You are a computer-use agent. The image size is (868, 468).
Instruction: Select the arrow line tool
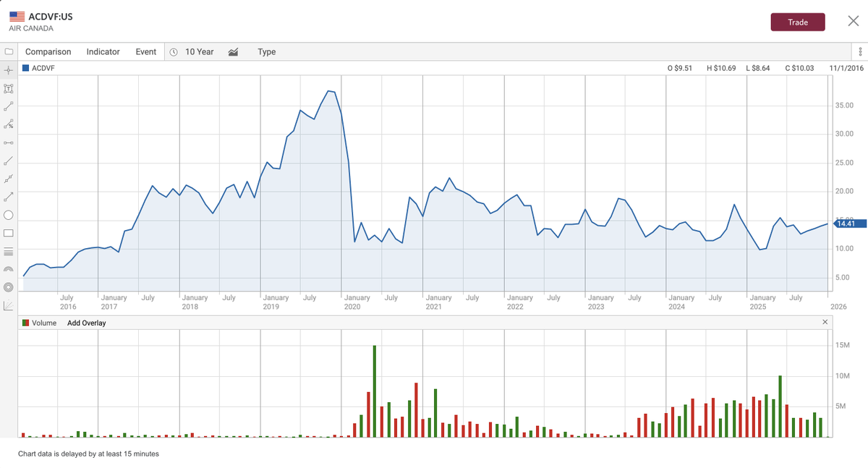(x=9, y=197)
